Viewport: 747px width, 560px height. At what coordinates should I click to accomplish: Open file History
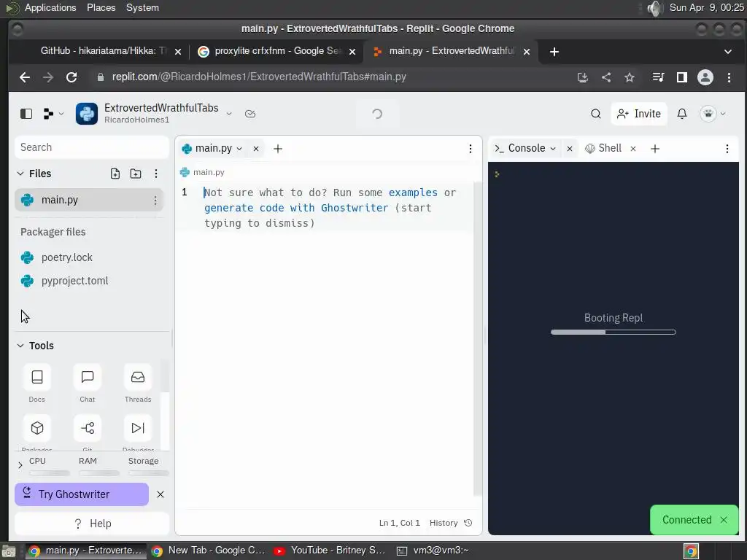tap(451, 523)
